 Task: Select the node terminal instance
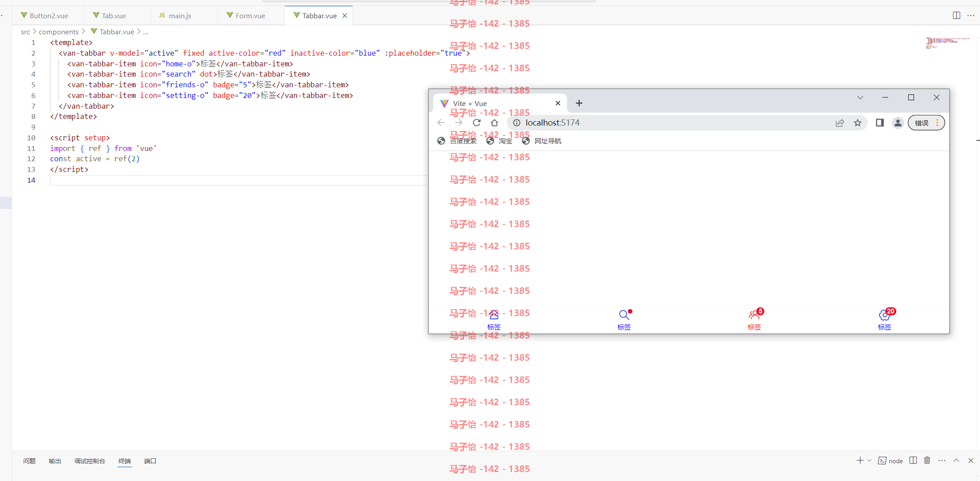point(890,461)
